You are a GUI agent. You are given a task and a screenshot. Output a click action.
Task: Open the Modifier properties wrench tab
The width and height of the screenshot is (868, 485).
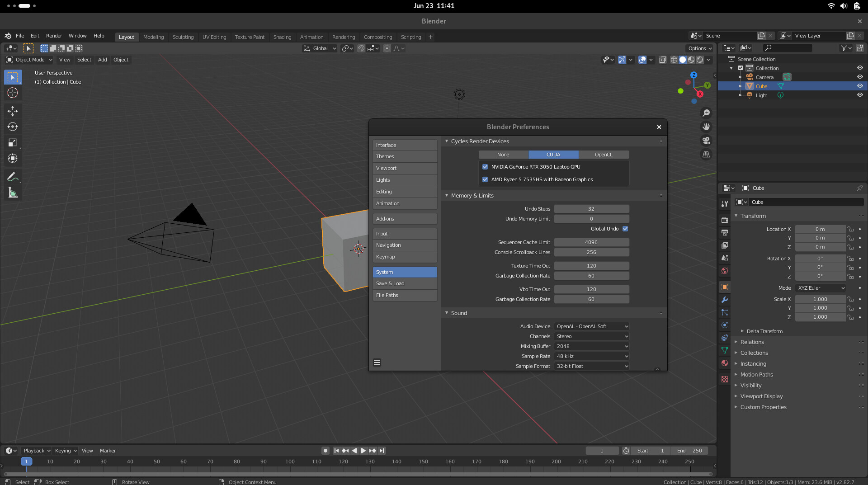pos(725,300)
